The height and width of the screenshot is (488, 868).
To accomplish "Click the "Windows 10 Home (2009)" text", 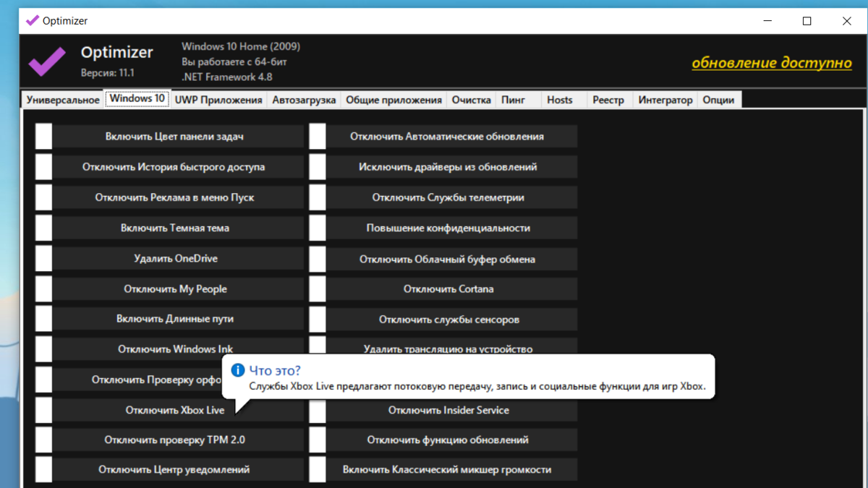I will 241,46.
